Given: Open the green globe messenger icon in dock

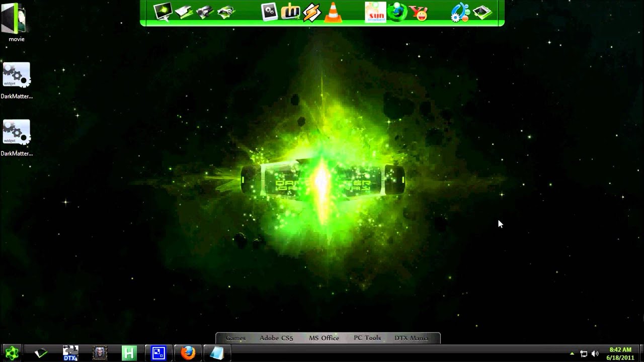Looking at the screenshot, I should 397,12.
